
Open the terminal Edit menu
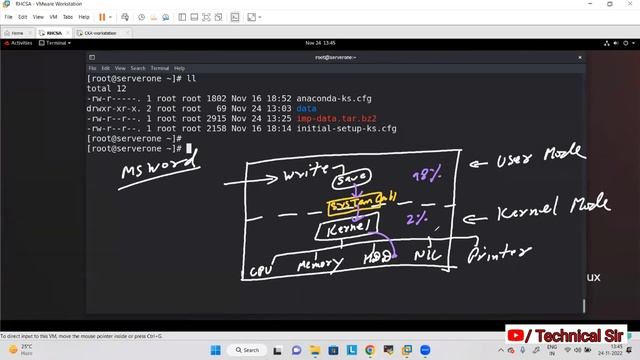[x=105, y=68]
